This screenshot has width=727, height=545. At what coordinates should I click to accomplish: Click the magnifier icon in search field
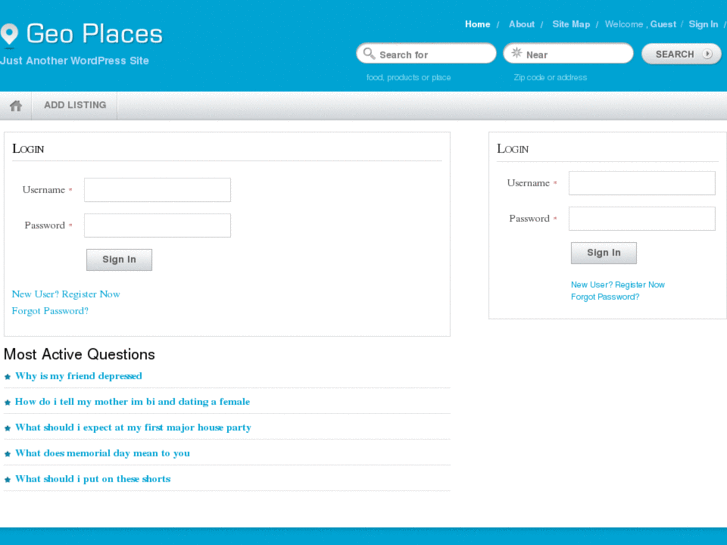[x=369, y=54]
